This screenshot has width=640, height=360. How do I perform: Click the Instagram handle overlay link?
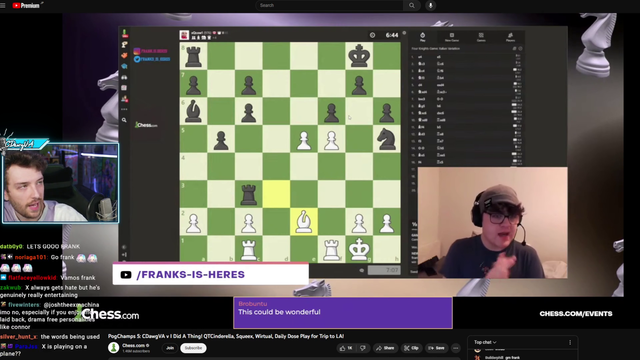pos(151,51)
